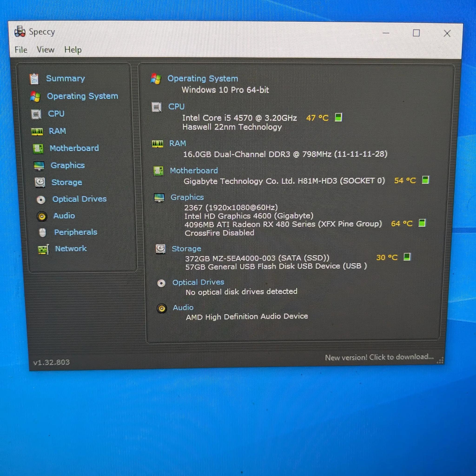
Task: Click the 30 °C storage temperature value
Action: click(387, 258)
